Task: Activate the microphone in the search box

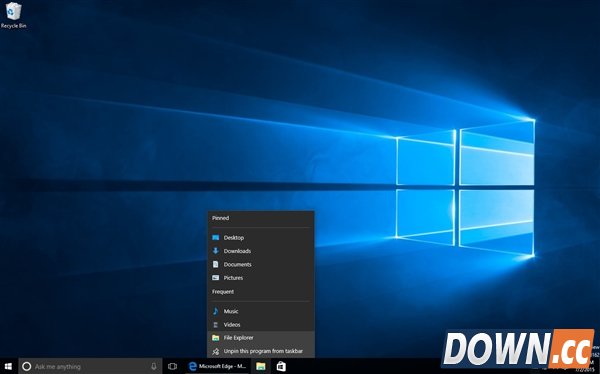Action: point(154,366)
